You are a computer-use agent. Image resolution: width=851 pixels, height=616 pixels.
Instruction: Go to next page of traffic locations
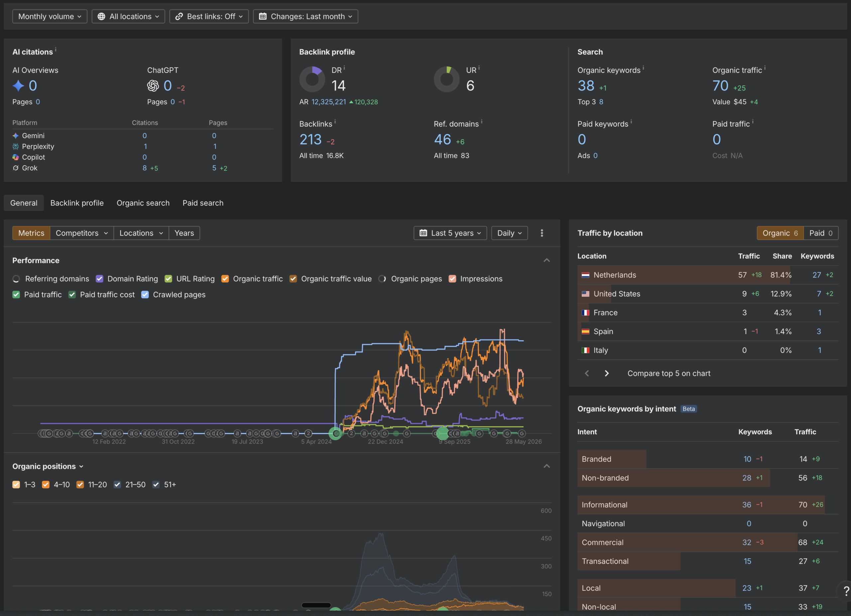pyautogui.click(x=606, y=373)
